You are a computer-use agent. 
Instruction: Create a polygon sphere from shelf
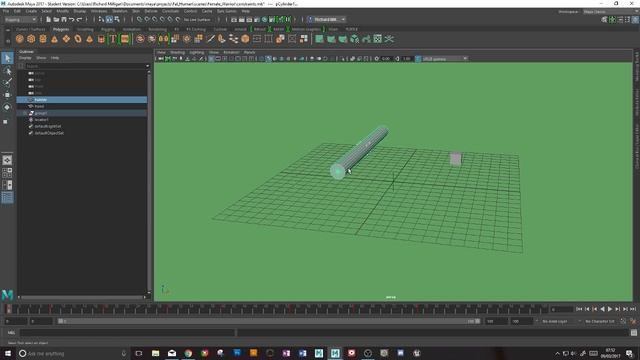20,39
